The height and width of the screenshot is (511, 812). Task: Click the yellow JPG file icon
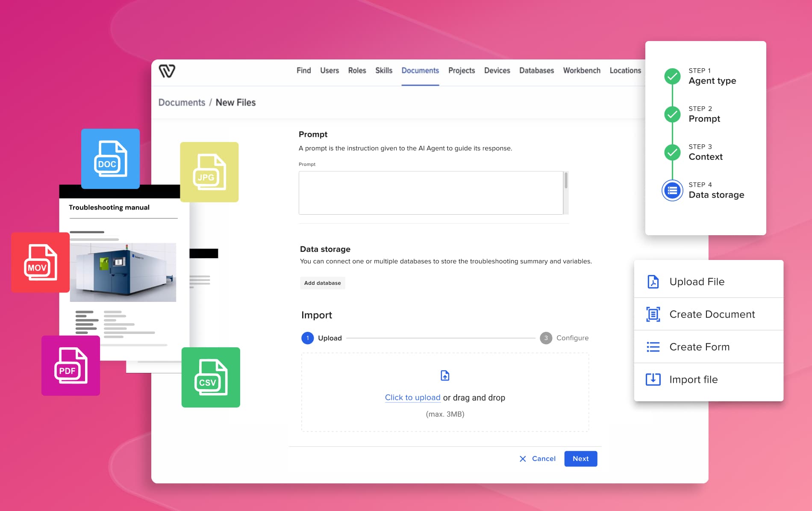(x=210, y=172)
